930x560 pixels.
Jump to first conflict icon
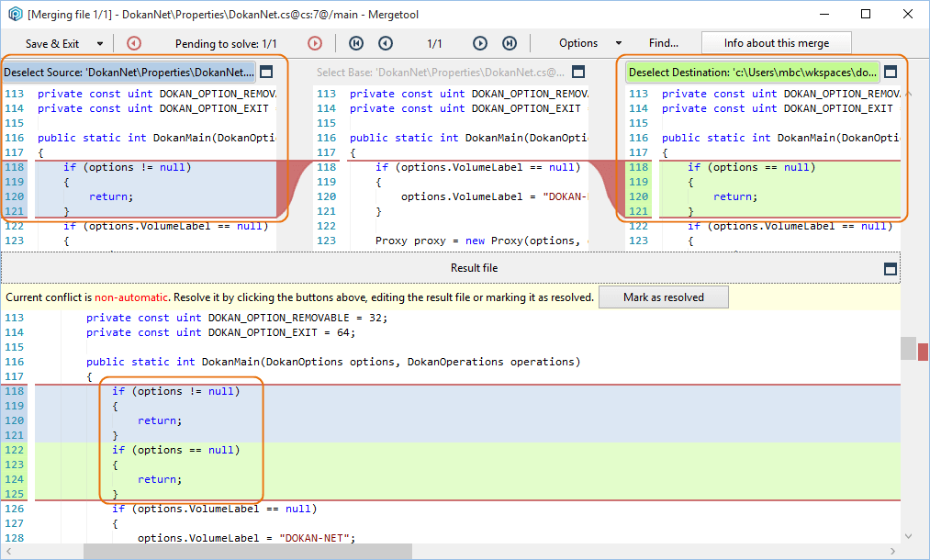356,43
